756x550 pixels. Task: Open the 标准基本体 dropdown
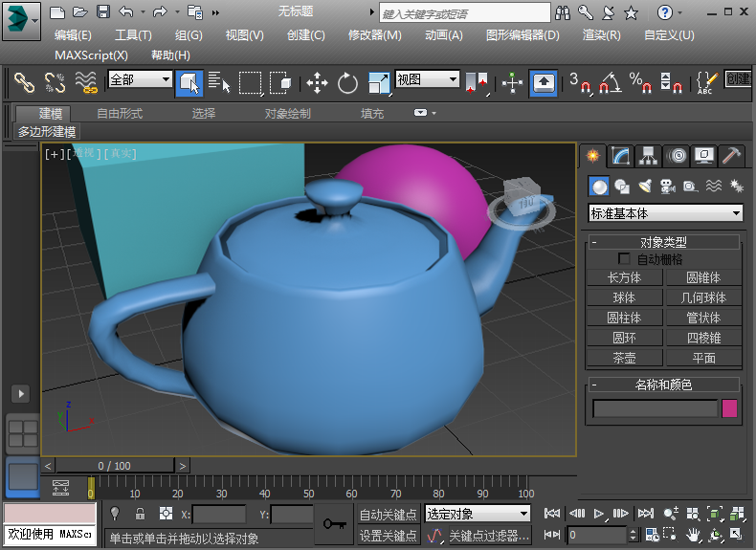[665, 213]
